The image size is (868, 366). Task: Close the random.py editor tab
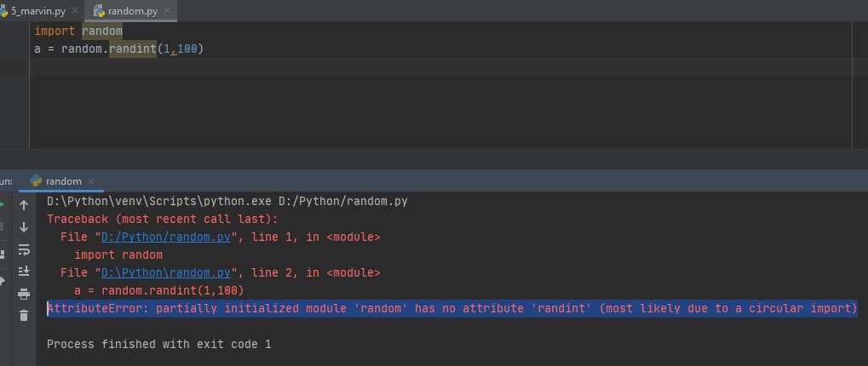[169, 11]
